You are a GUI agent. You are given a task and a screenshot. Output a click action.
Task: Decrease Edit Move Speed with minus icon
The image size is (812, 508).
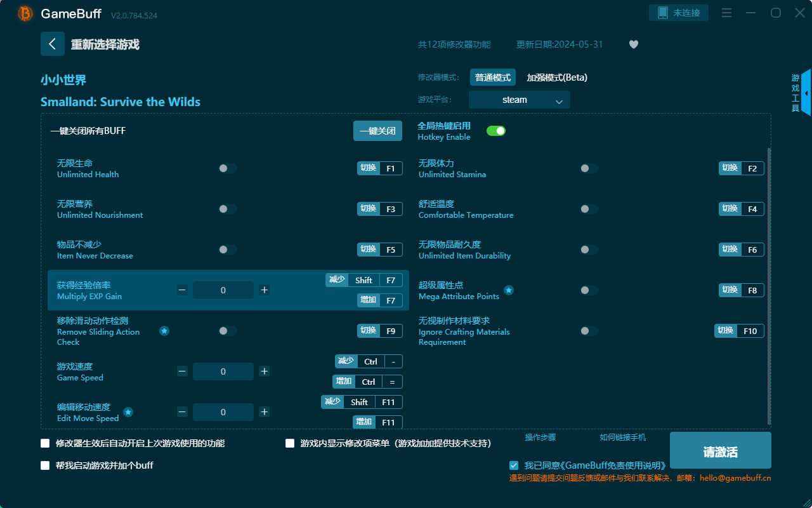coord(183,412)
